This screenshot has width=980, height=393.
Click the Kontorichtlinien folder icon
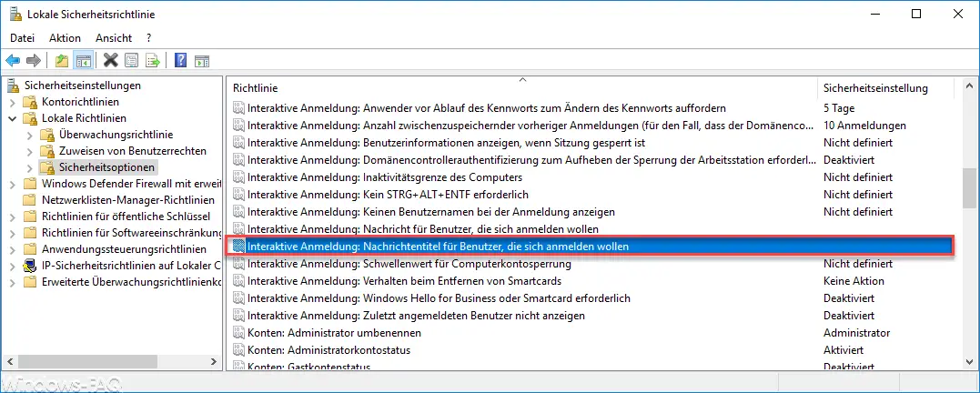coord(31,102)
